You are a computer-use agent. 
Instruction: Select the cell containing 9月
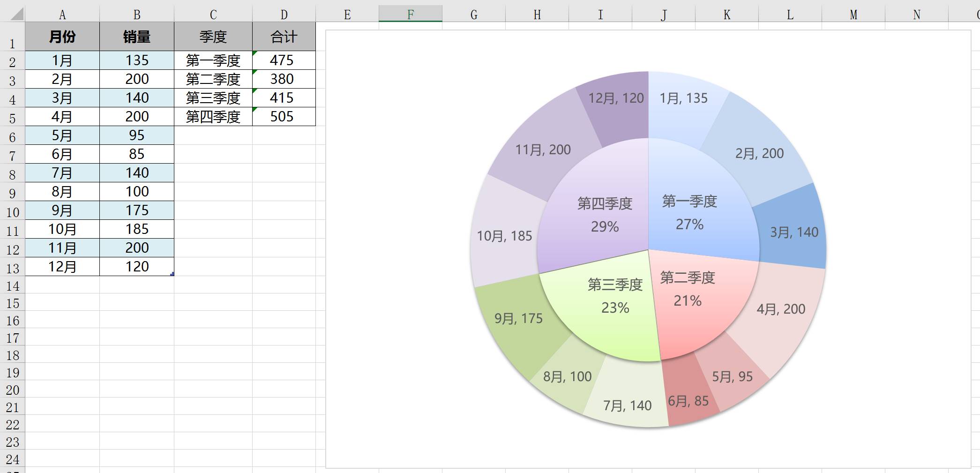coord(62,210)
